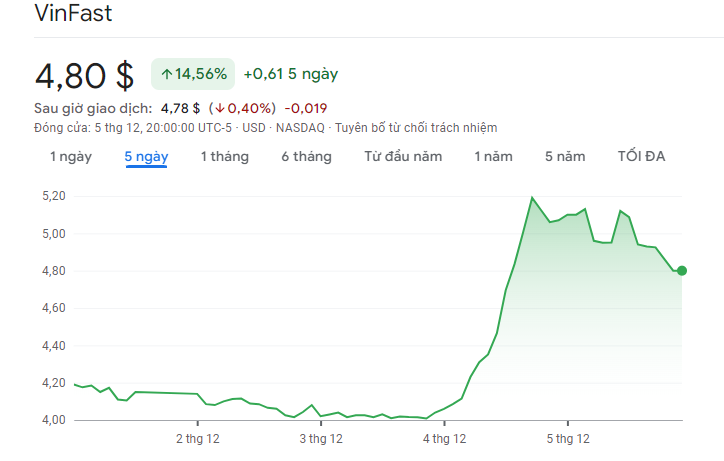
Task: Click the after-hours price 4,78 $
Action: click(180, 109)
